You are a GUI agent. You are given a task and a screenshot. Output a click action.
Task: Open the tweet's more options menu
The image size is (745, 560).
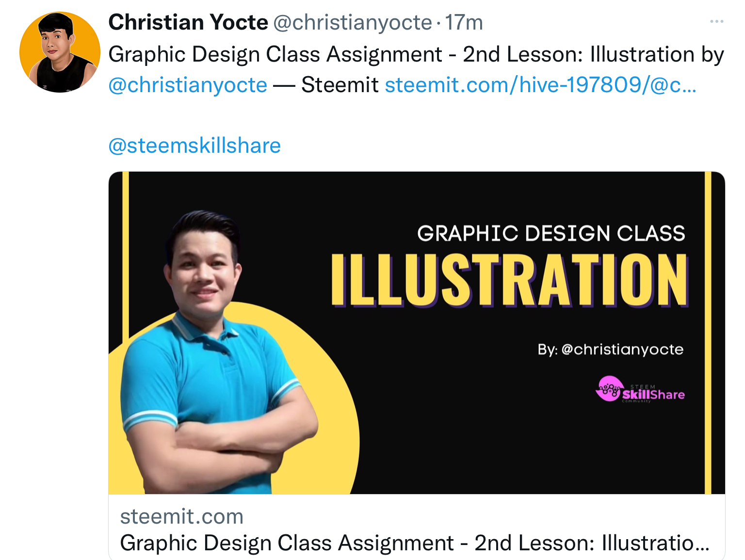(x=716, y=22)
